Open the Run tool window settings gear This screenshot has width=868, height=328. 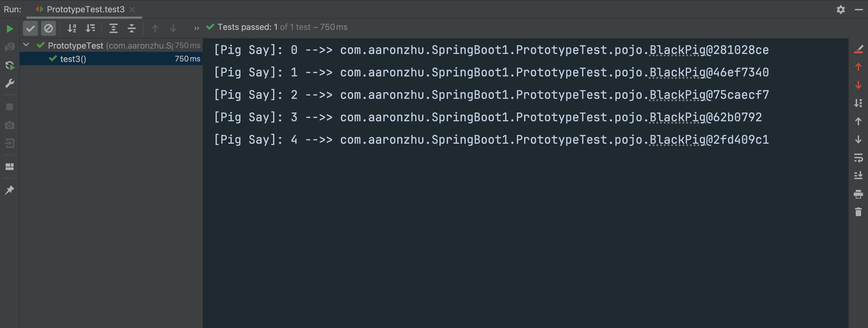[841, 9]
